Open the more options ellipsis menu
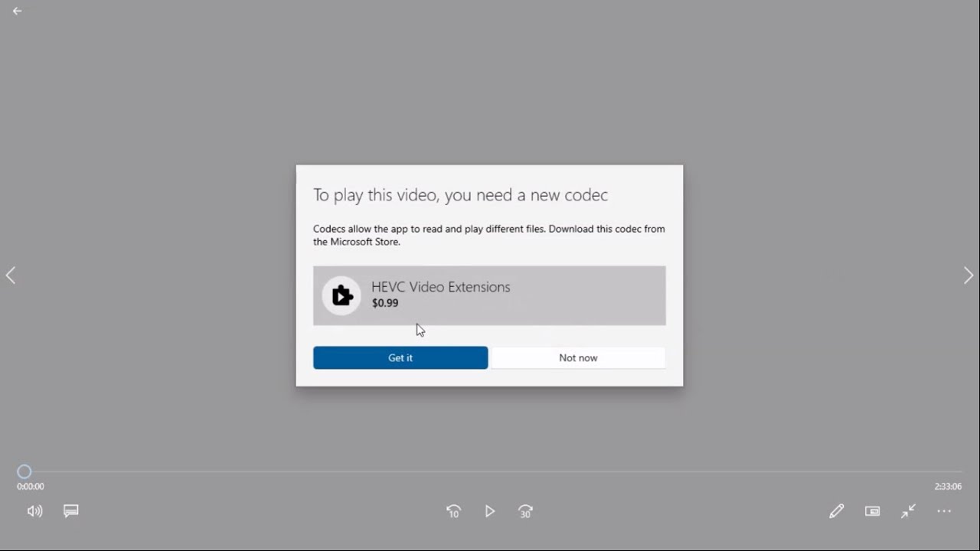 tap(944, 511)
